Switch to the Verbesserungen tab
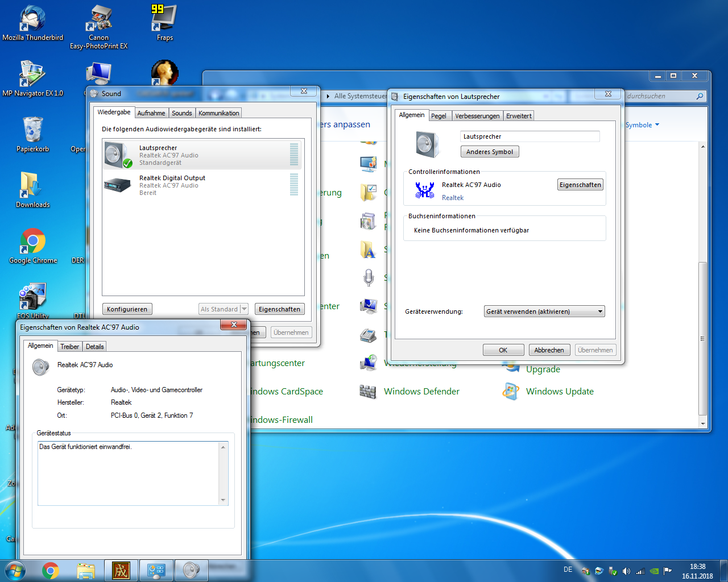The image size is (728, 582). click(x=477, y=116)
